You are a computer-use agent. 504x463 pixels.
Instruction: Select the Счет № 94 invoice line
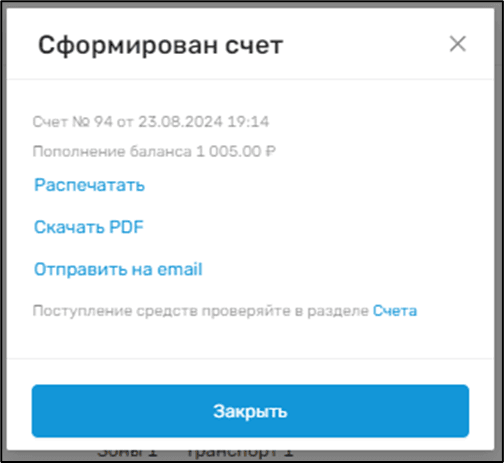coord(151,122)
